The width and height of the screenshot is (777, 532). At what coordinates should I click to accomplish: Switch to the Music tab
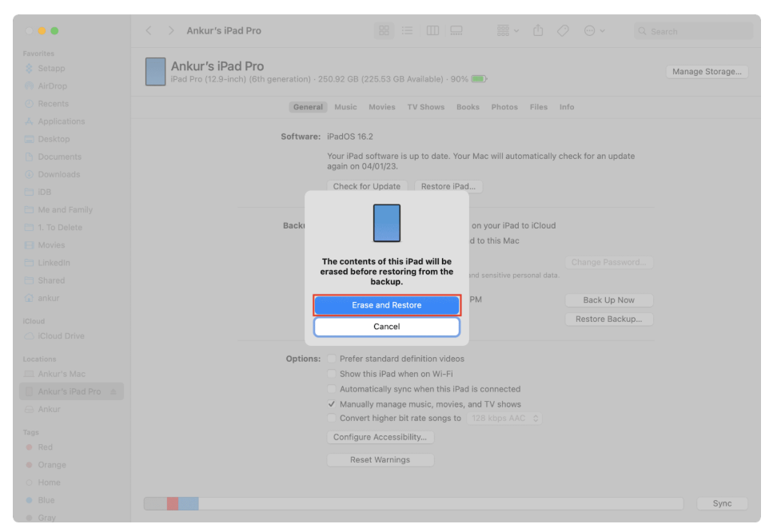click(345, 107)
